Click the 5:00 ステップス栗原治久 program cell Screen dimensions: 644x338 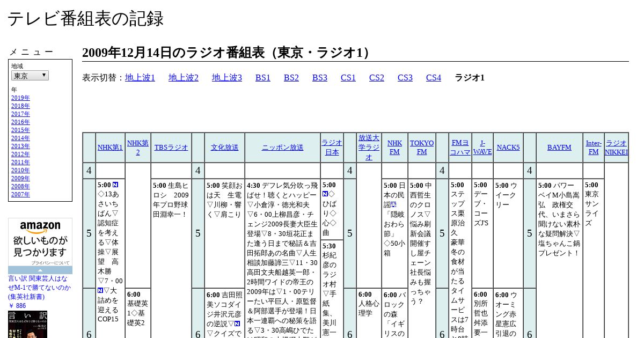click(x=460, y=258)
